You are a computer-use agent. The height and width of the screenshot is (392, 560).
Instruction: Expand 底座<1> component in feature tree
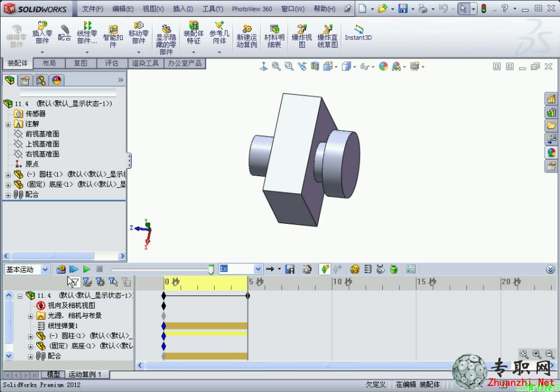click(x=8, y=185)
